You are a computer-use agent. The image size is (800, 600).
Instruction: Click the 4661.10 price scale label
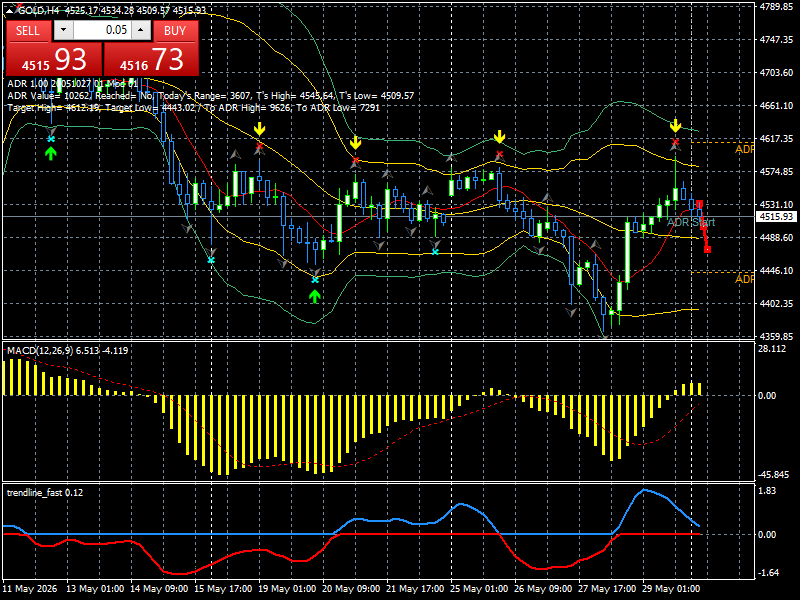777,106
